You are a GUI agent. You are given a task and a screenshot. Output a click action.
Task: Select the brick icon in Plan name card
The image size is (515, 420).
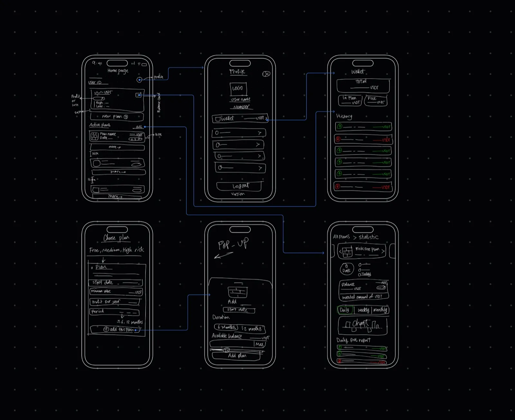pyautogui.click(x=94, y=136)
